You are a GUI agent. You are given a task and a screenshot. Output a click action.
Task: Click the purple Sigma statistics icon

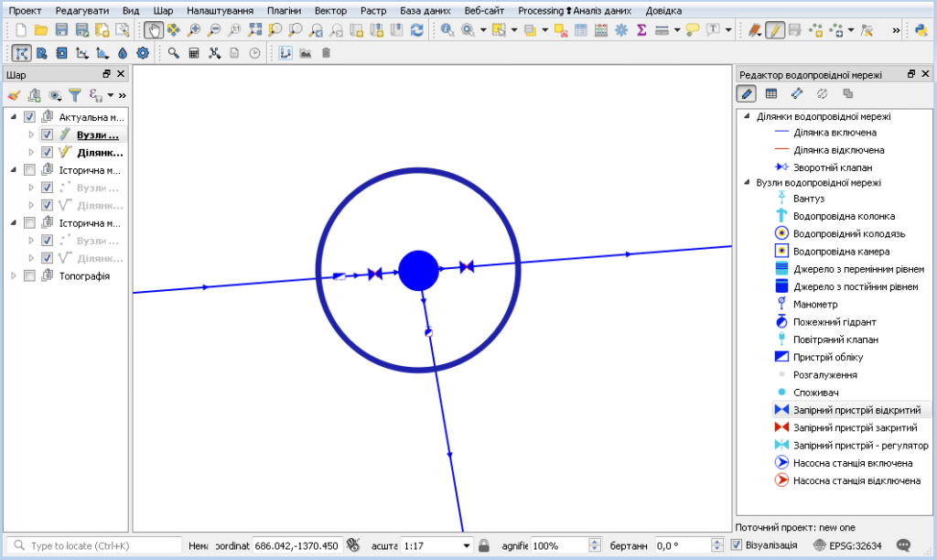(641, 30)
